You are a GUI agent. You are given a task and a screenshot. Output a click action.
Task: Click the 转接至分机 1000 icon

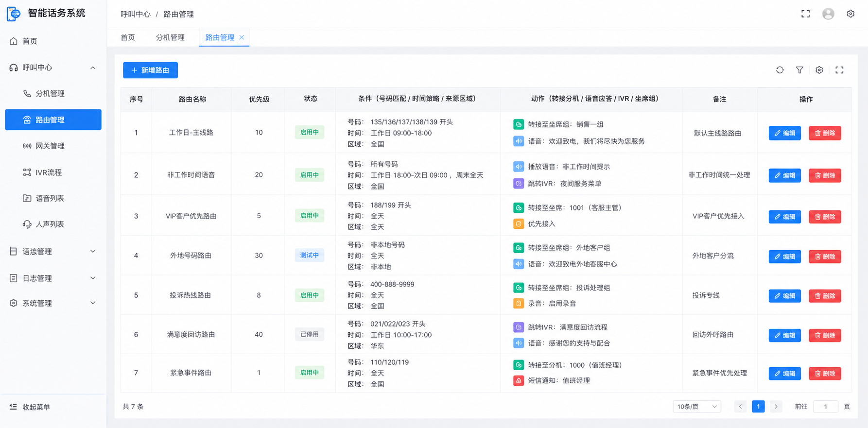tap(519, 365)
